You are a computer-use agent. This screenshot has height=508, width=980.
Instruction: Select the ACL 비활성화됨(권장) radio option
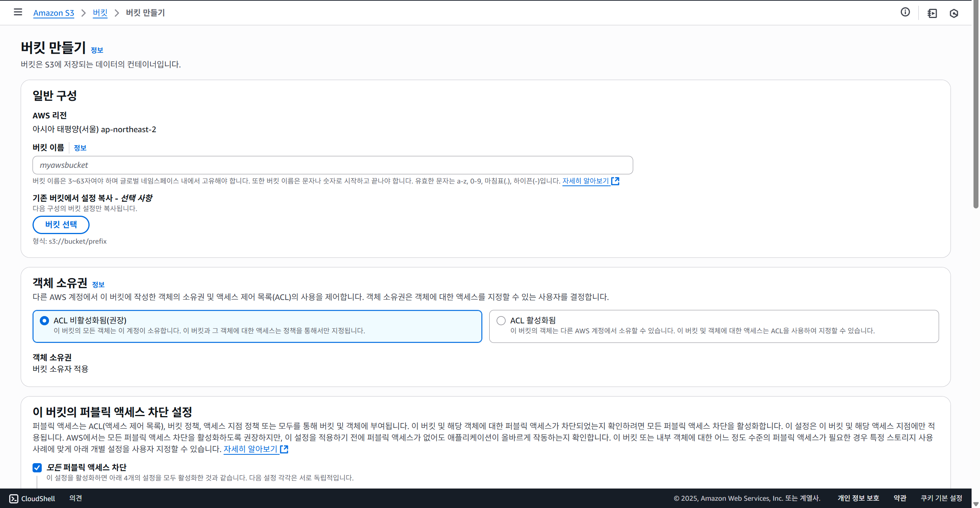coord(44,320)
